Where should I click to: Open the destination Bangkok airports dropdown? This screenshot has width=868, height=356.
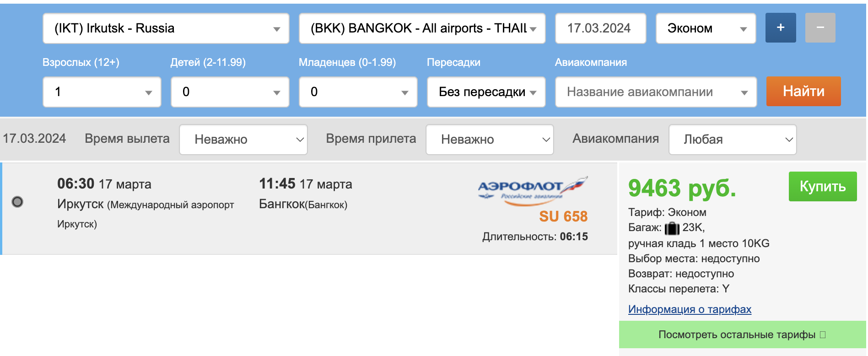tap(422, 28)
